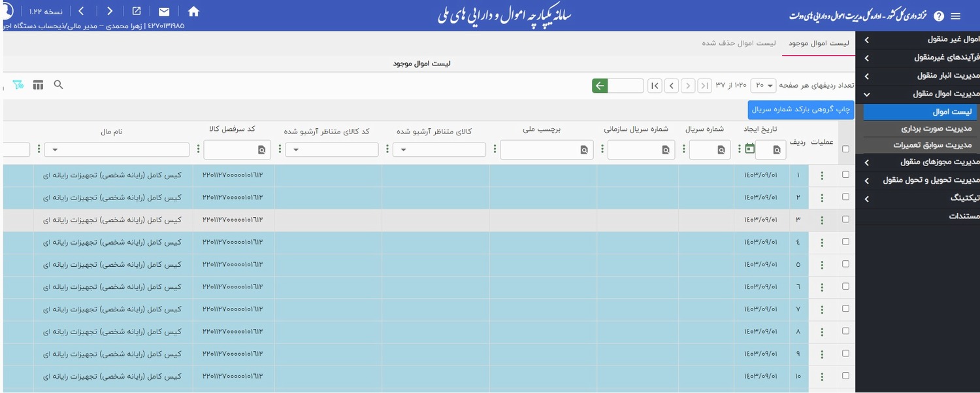Click the left chevron in the top header
The height and width of the screenshot is (393, 980).
click(81, 11)
